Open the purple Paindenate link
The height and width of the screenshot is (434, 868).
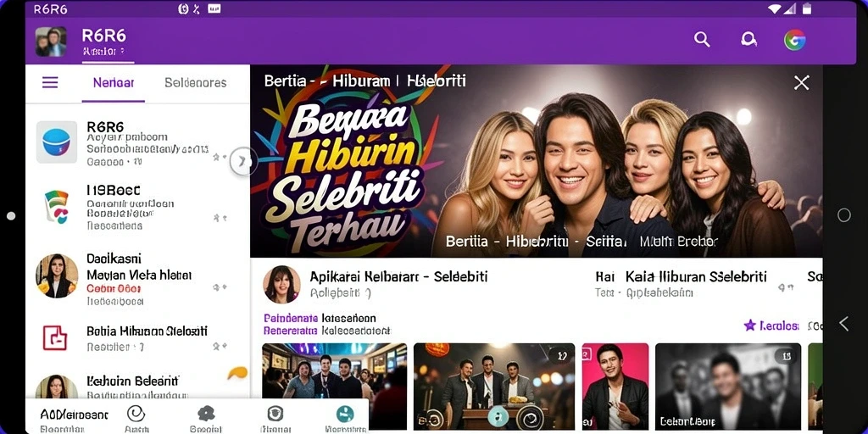pyautogui.click(x=291, y=319)
